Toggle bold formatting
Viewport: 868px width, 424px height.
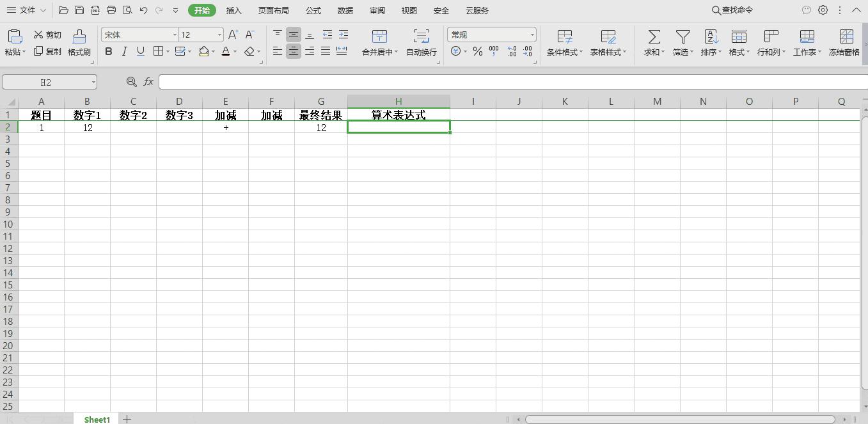pyautogui.click(x=109, y=52)
